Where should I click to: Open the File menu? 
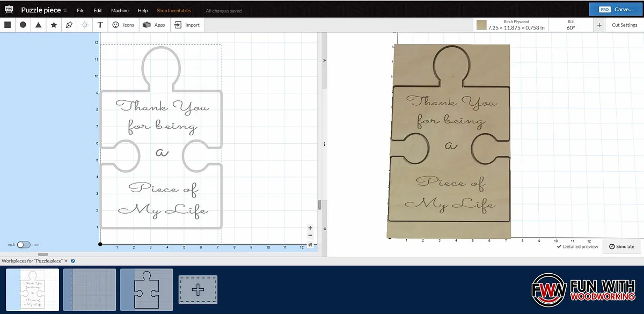click(80, 10)
